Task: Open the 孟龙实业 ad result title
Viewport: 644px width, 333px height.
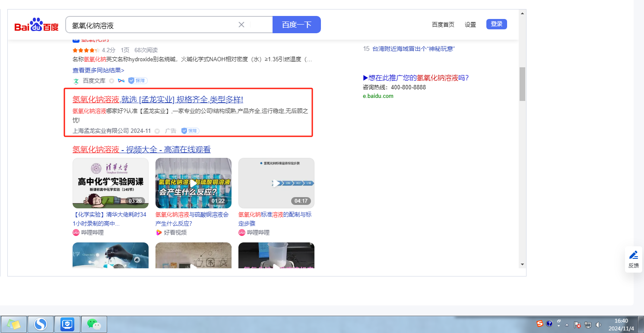Action: click(158, 100)
